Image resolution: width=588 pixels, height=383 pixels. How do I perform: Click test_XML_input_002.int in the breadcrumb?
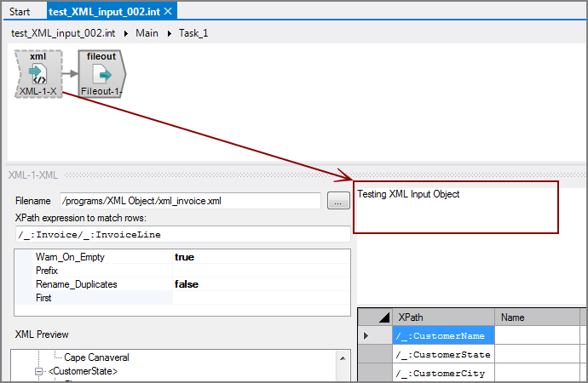63,33
